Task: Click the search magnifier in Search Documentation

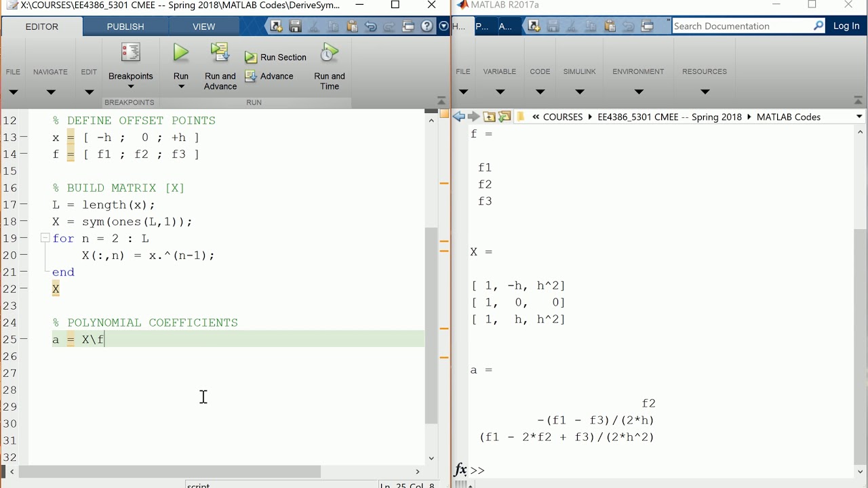Action: click(819, 26)
